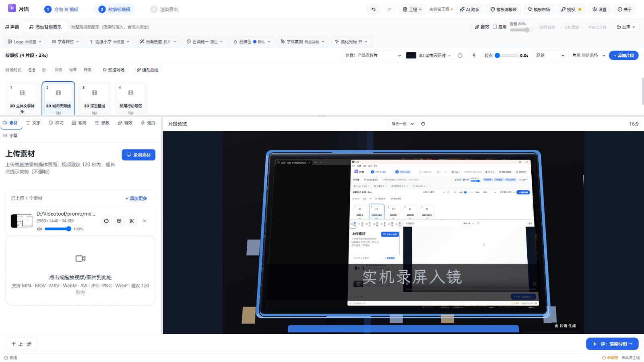The width and height of the screenshot is (644, 362).
Task: Remove the uploaded material with X
Action: 144,221
